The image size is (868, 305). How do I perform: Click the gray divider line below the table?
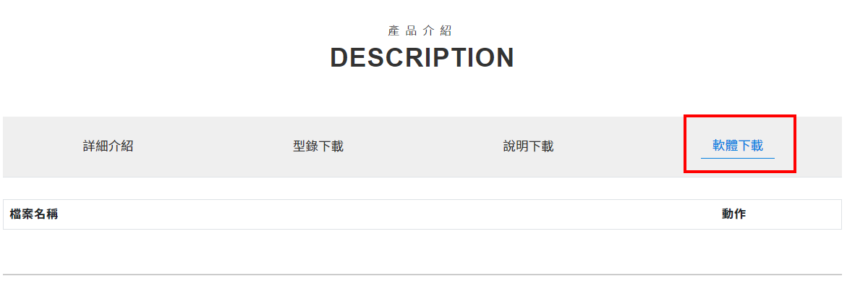click(422, 275)
